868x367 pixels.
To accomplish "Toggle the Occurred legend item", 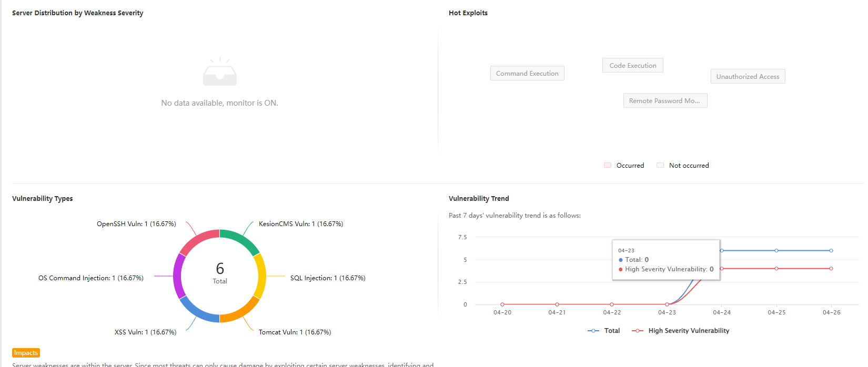I will tap(624, 166).
